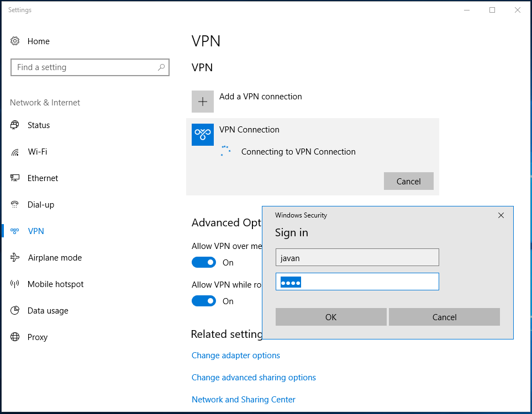Open Ethernet settings from the sidebar

tap(15, 178)
